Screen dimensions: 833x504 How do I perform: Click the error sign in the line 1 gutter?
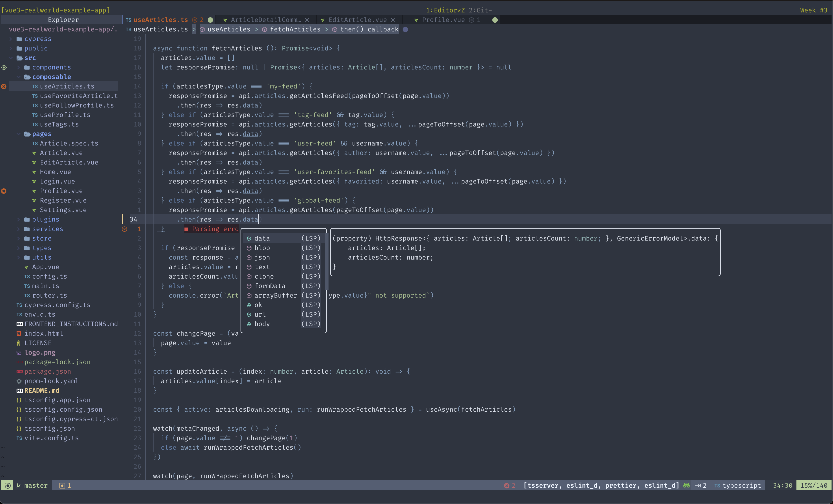(x=124, y=229)
